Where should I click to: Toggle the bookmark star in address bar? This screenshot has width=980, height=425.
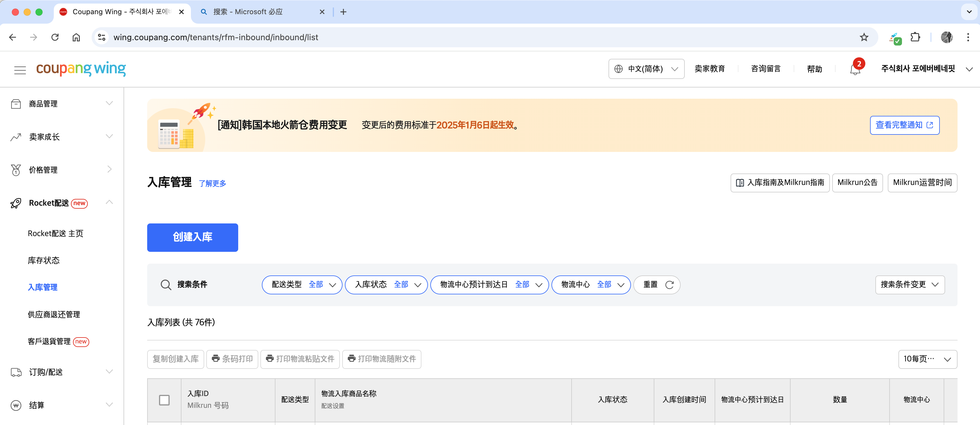coord(864,37)
